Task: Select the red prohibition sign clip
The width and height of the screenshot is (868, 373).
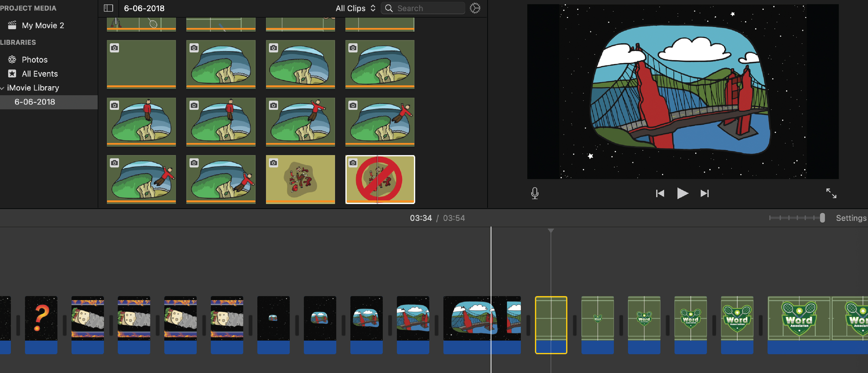Action: tap(380, 179)
